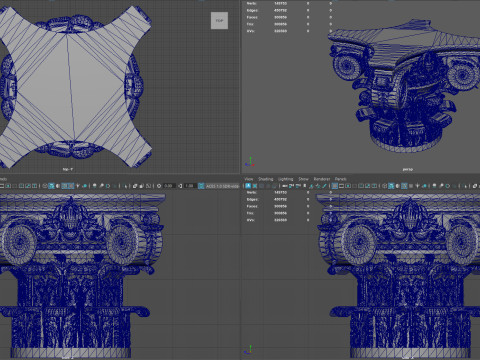This screenshot has width=480, height=360.
Task: Toggle smooth shade all in the left panel toolbar
Action: coord(51,186)
